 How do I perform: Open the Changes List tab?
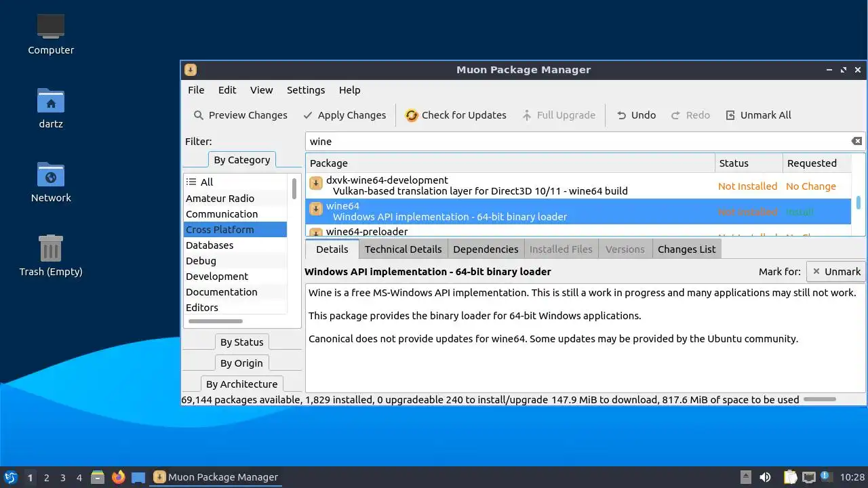(686, 249)
